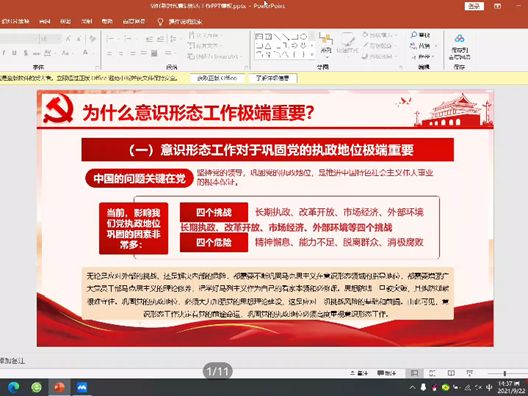This screenshot has height=396, width=528.
Task: Open the Review ribbon tab
Action: pos(44,21)
